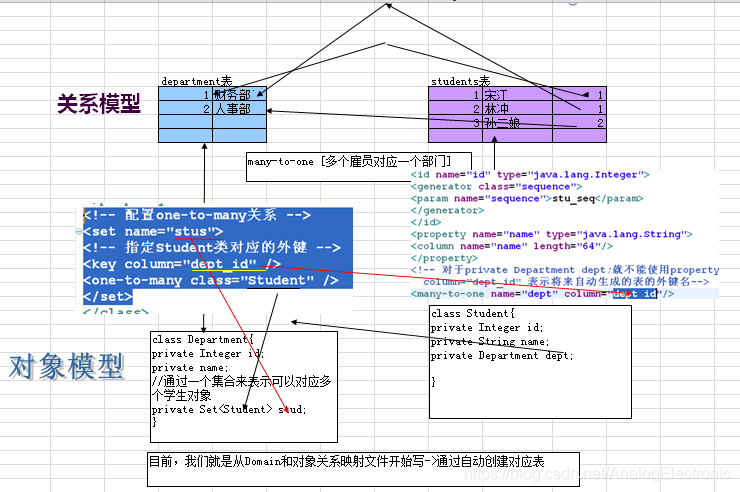Click the line <column name="name" length="64"/>
The width and height of the screenshot is (740, 492).
coord(512,246)
